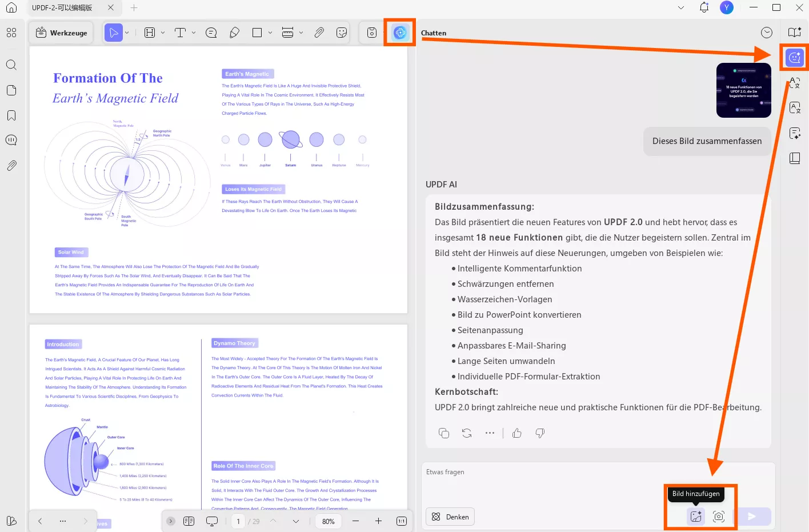Open the second translate-page icon in right sidebar
Viewport: 809px width, 532px height.
[x=795, y=108]
